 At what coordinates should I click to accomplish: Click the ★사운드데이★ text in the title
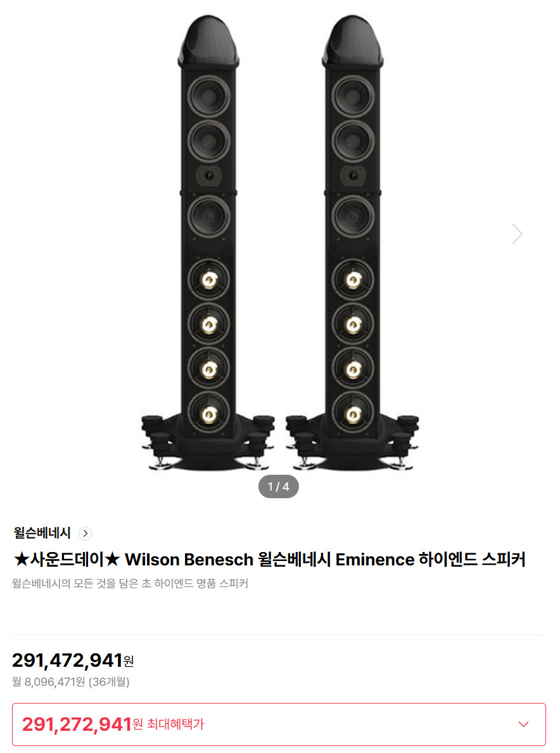point(67,560)
